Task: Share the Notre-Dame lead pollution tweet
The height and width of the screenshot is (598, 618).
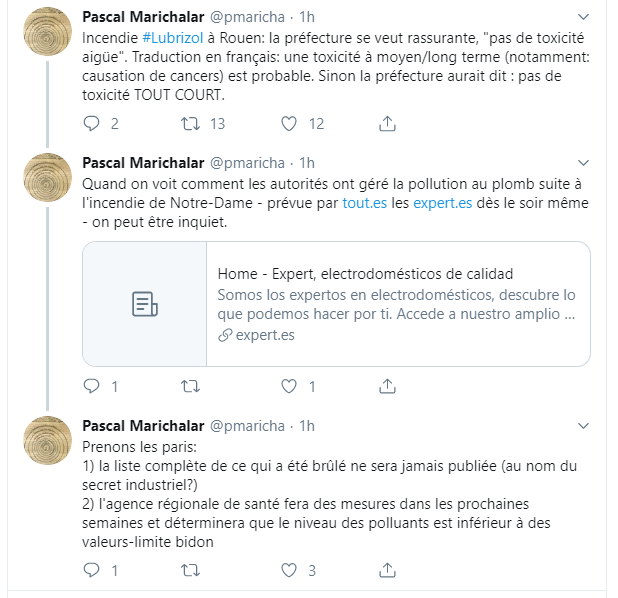Action: point(387,386)
